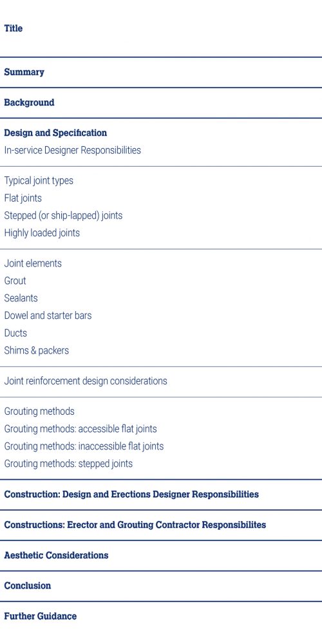Select the Grout entry

coord(15,281)
